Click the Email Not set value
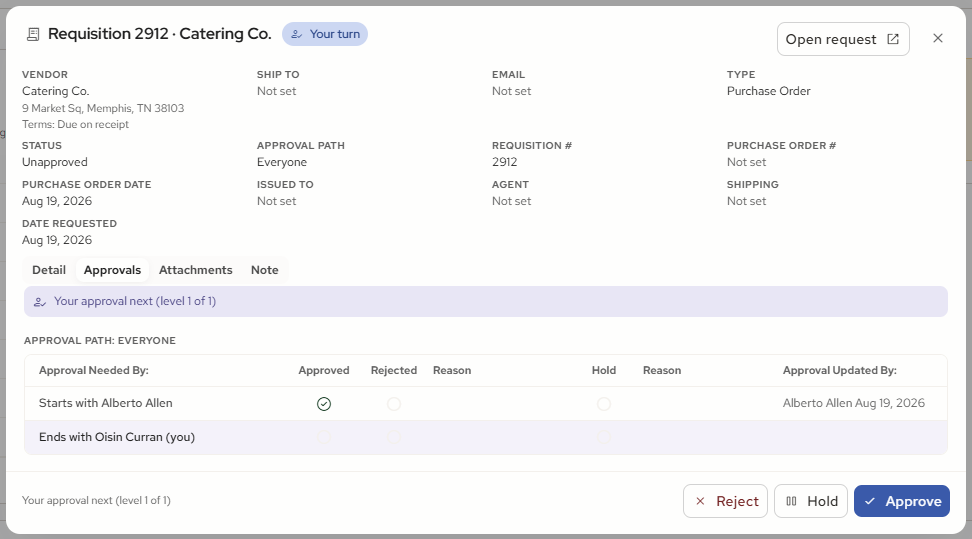The height and width of the screenshot is (539, 972). click(511, 91)
